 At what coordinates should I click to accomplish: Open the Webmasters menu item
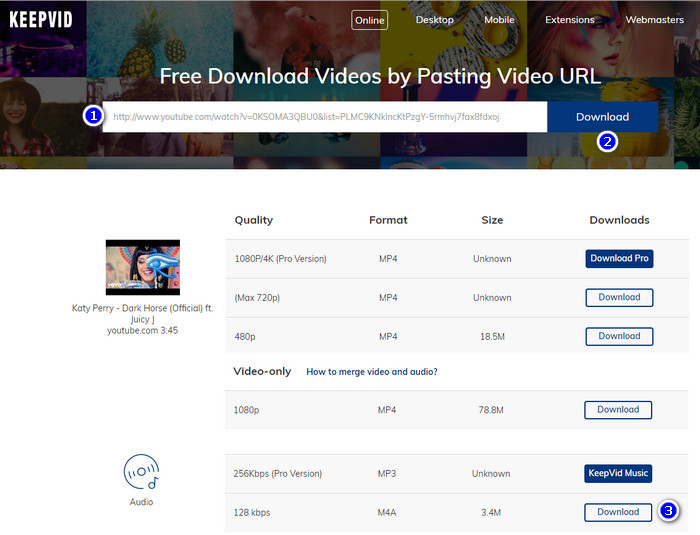point(654,20)
